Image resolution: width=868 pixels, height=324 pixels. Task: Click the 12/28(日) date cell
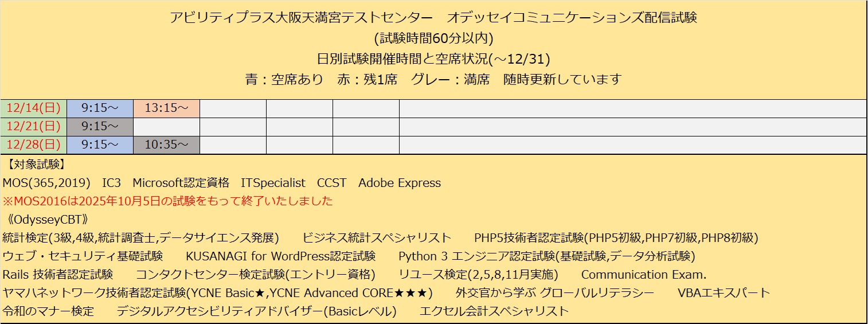33,145
